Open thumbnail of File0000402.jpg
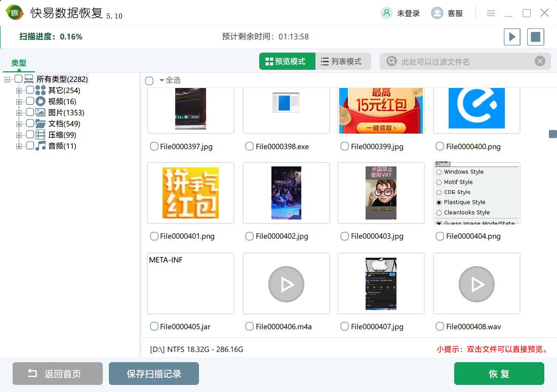This screenshot has width=557, height=392. point(286,193)
